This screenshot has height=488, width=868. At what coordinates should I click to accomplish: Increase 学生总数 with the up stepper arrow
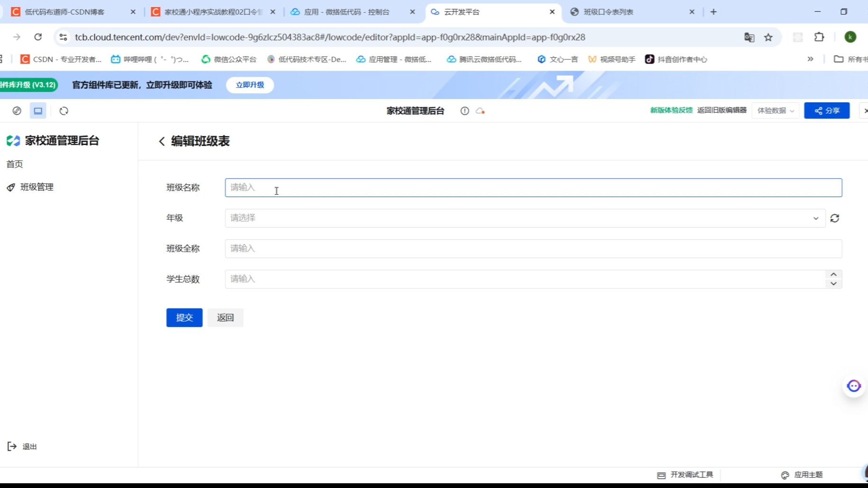pos(833,274)
